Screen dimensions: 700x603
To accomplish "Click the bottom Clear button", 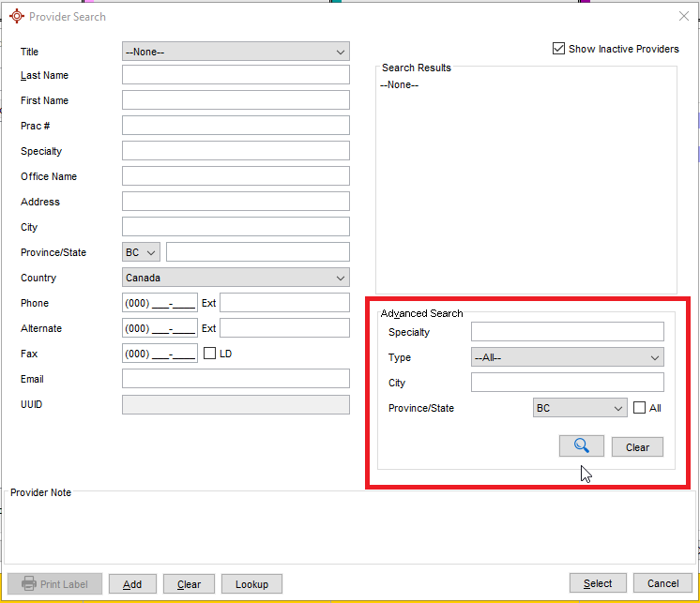I will point(189,584).
